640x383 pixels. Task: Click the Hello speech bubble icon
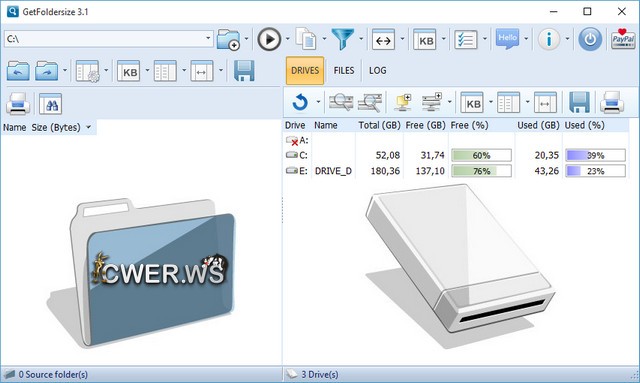tap(507, 39)
